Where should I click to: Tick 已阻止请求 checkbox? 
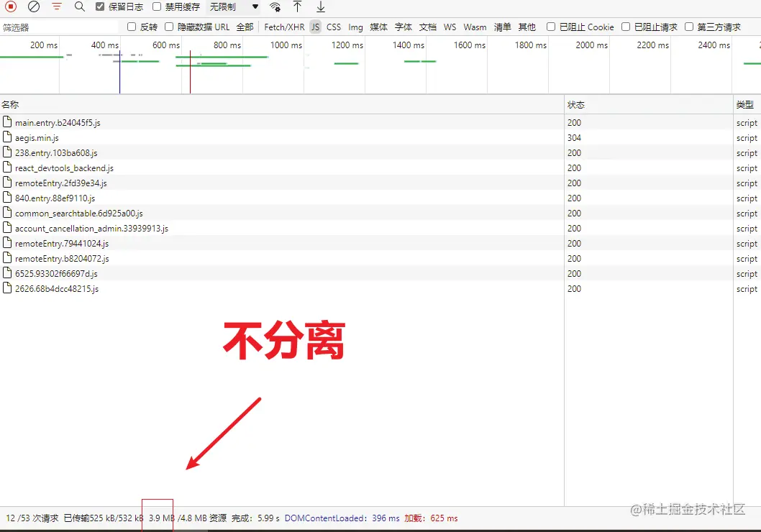click(626, 27)
